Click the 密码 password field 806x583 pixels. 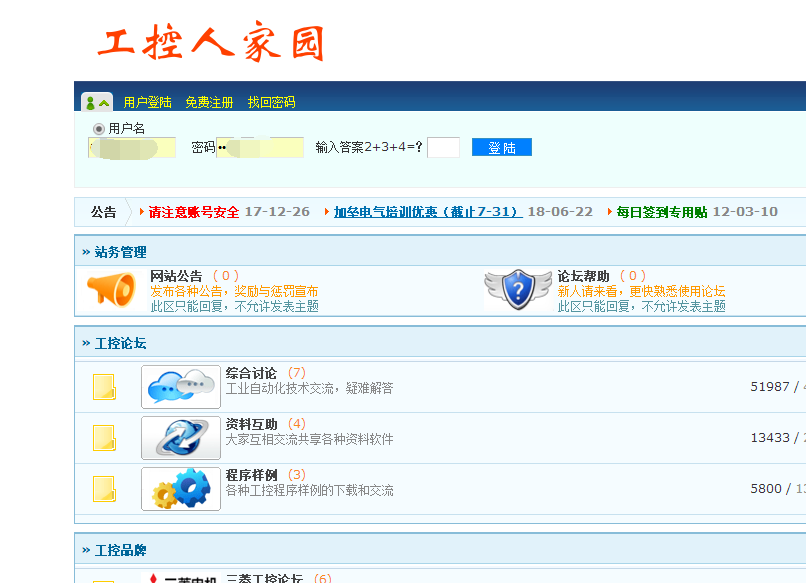click(260, 148)
